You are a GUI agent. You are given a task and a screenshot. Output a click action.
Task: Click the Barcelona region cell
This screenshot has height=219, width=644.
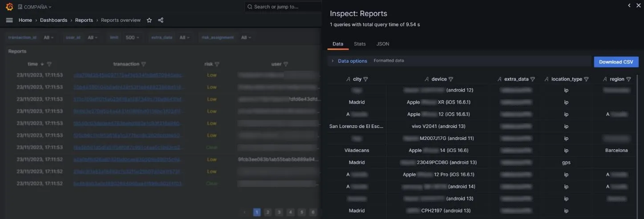pos(616,150)
